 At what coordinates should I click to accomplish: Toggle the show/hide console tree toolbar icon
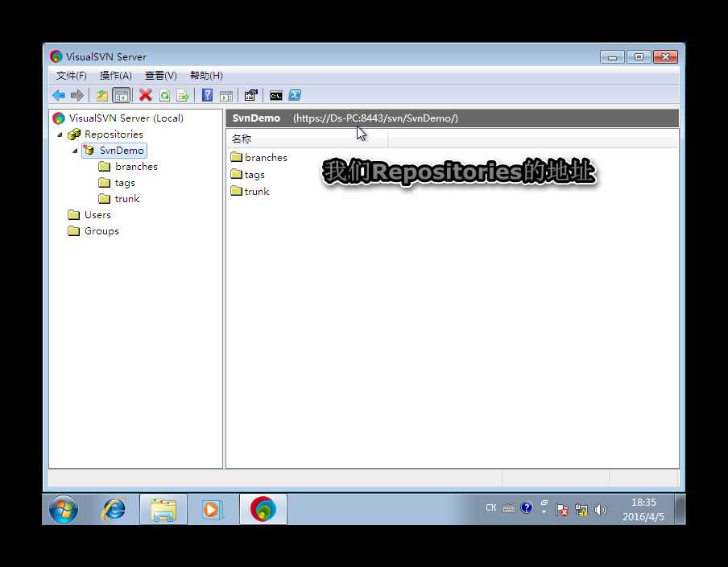pos(121,96)
